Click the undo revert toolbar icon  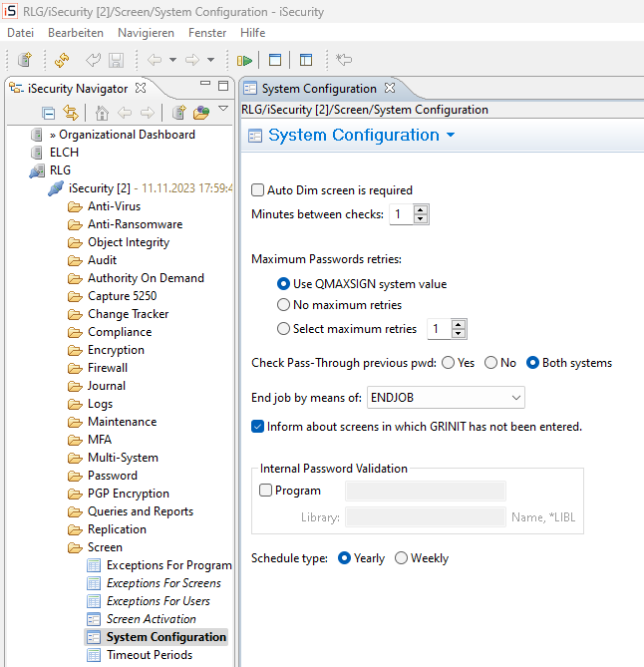(93, 60)
